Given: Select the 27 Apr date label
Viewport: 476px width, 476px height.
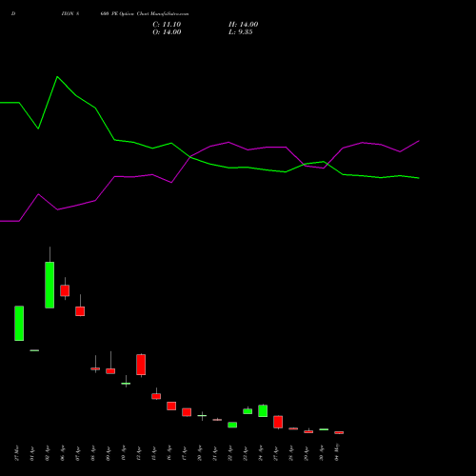Looking at the screenshot, I should point(276,453).
